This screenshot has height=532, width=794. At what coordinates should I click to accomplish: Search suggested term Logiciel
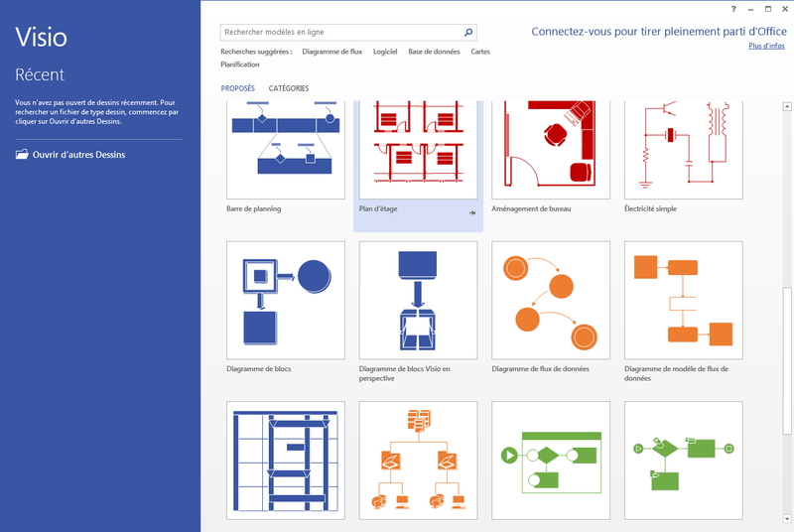pos(385,52)
